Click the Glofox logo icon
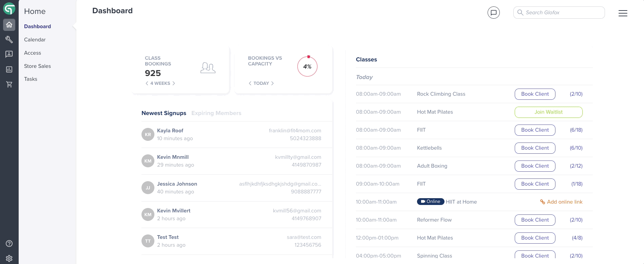Image resolution: width=644 pixels, height=264 pixels. click(9, 9)
